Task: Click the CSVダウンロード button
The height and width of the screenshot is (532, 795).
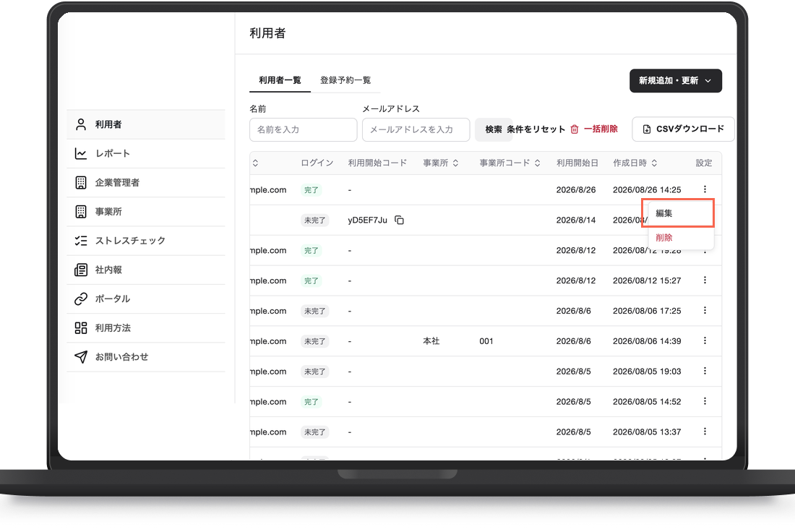Action: point(684,129)
